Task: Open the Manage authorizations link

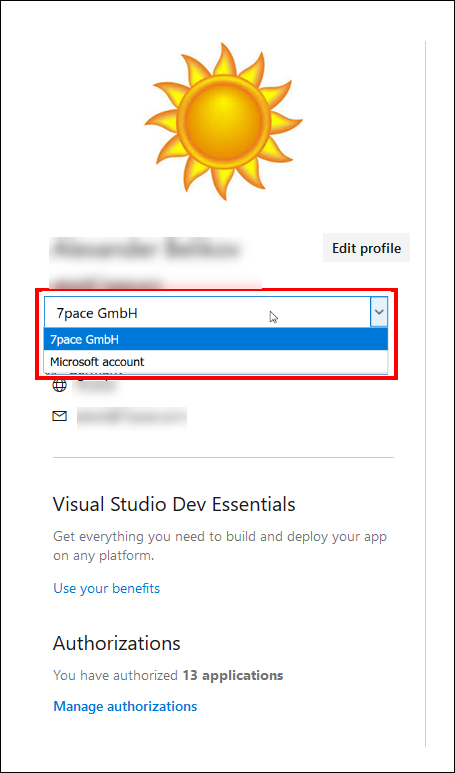Action: pos(125,706)
